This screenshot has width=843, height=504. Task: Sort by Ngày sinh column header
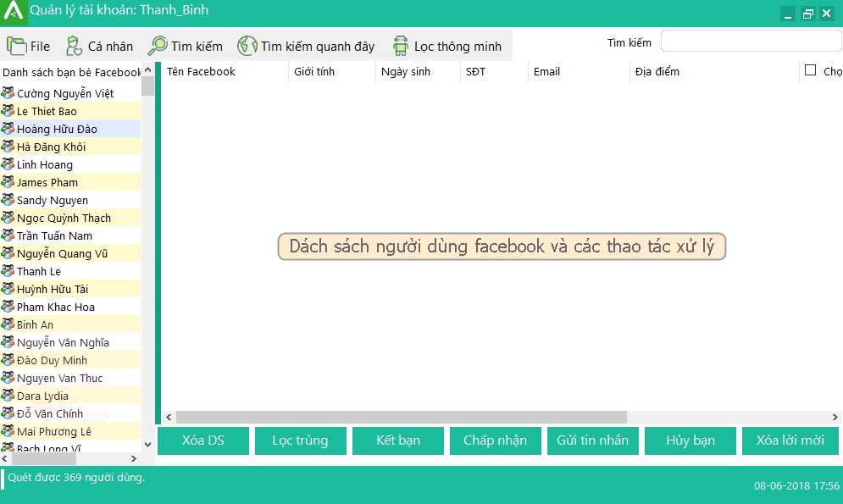pyautogui.click(x=418, y=71)
